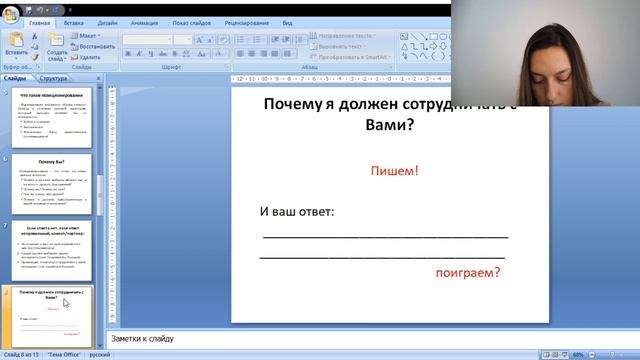640x360 pixels.
Task: Click the Increase Font Size icon
Action: click(199, 40)
